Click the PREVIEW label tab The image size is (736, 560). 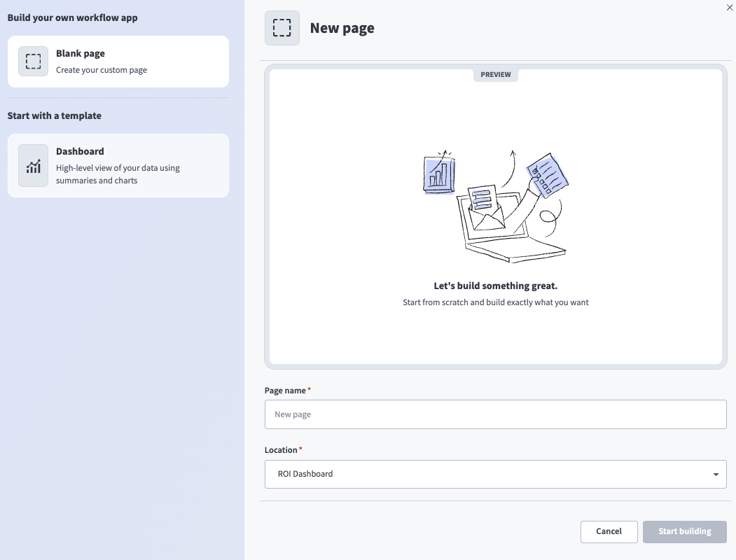tap(495, 74)
